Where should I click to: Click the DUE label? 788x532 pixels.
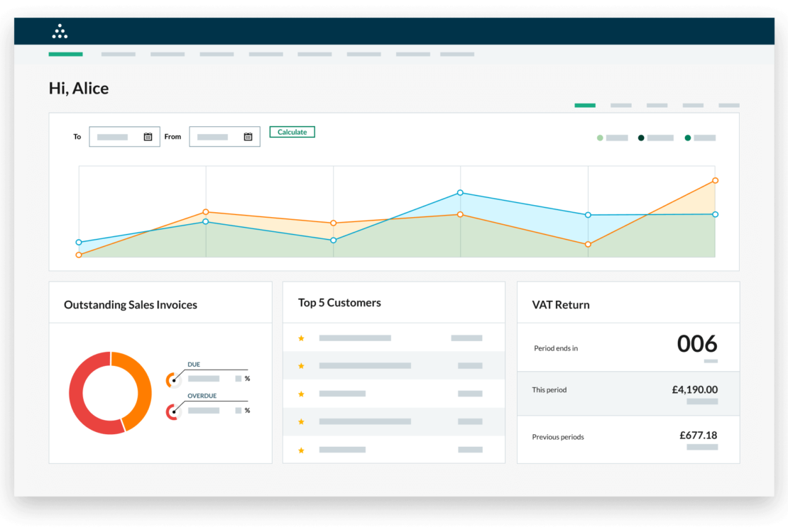[x=194, y=364]
